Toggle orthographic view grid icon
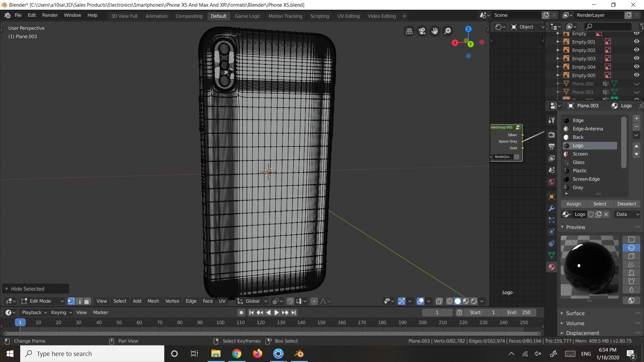This screenshot has width=644, height=362. tap(409, 31)
